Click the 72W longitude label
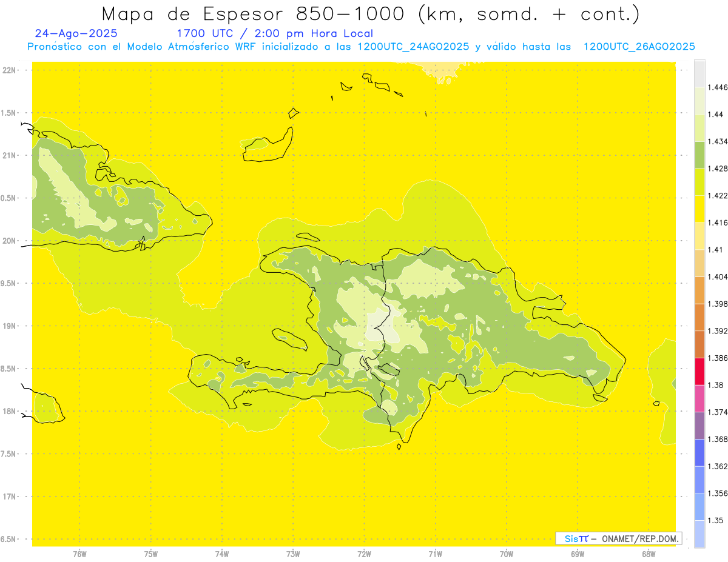Image resolution: width=728 pixels, height=562 pixels. pos(364,554)
